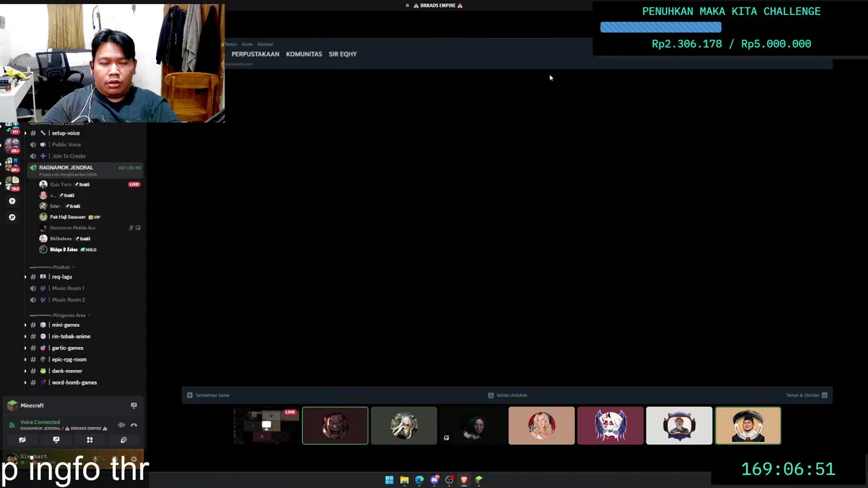This screenshot has width=868, height=488.
Task: Expand the req-lagu channel arrow
Action: (25, 277)
